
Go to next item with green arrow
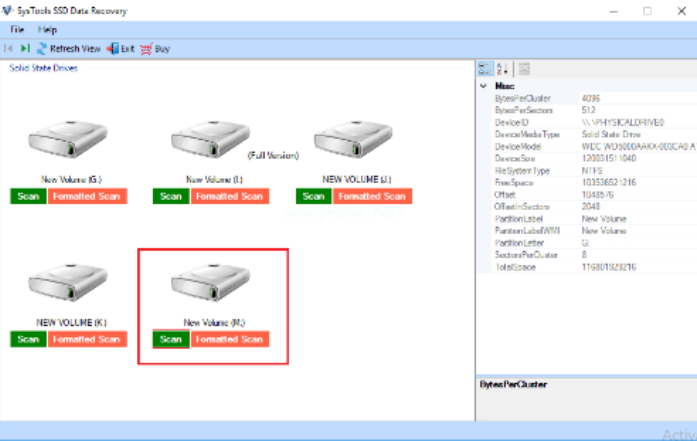[x=26, y=48]
